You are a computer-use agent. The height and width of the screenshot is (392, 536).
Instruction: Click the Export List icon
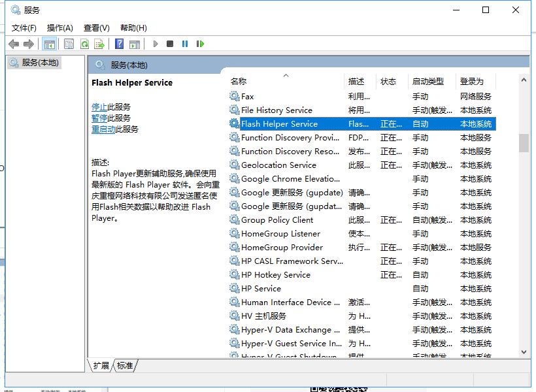[99, 44]
